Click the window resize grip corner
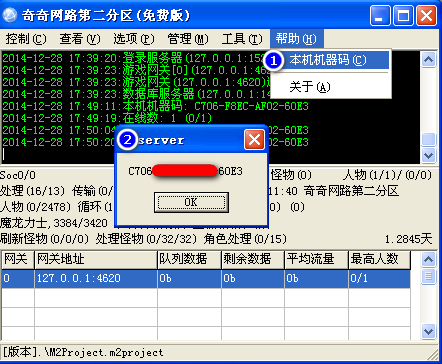The height and width of the screenshot is (364, 442). pyautogui.click(x=434, y=354)
